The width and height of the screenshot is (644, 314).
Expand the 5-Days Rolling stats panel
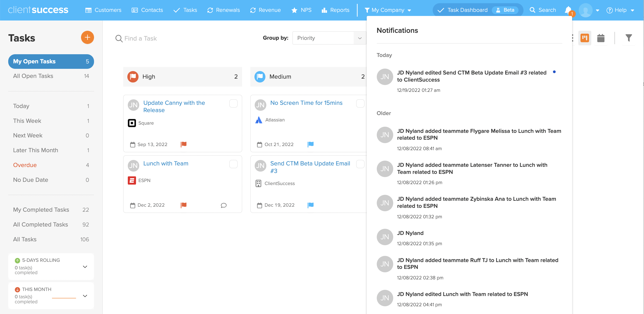(x=85, y=267)
